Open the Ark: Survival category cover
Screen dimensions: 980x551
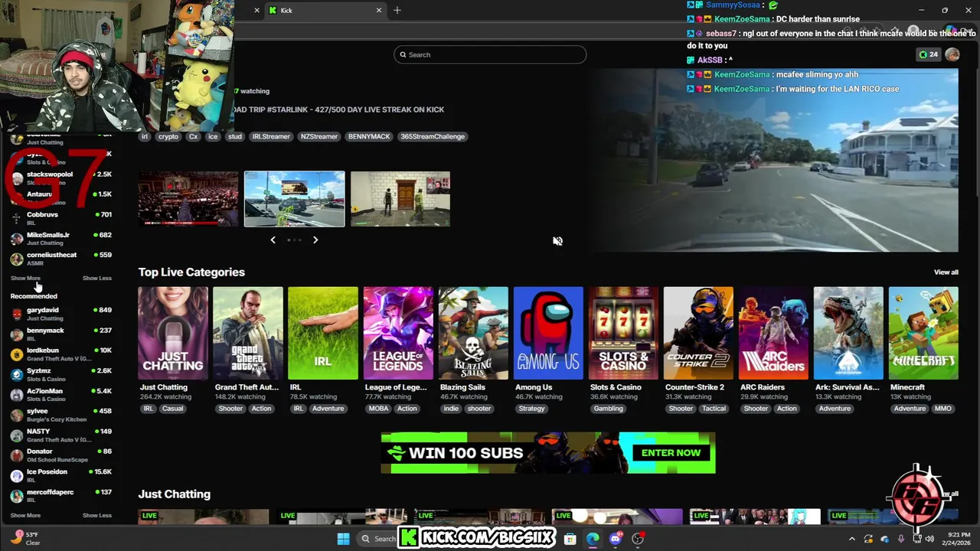coord(848,333)
